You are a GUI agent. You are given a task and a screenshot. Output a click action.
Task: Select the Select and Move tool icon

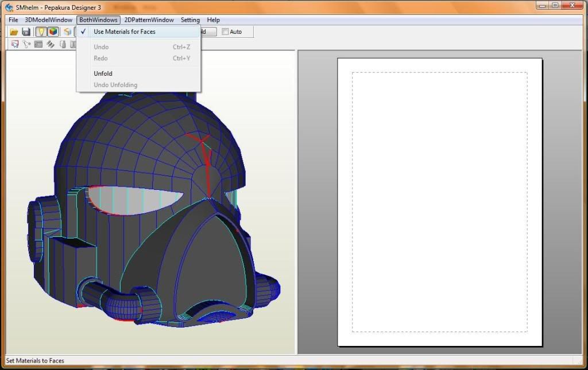click(15, 44)
